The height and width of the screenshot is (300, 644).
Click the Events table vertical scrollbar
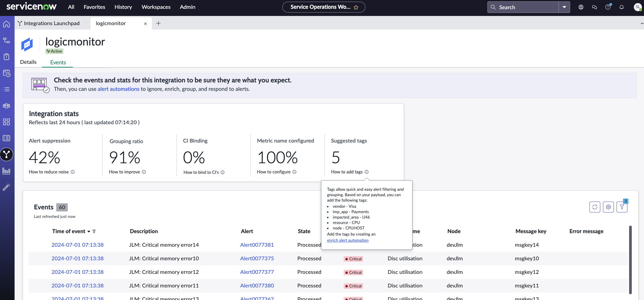[x=630, y=260]
